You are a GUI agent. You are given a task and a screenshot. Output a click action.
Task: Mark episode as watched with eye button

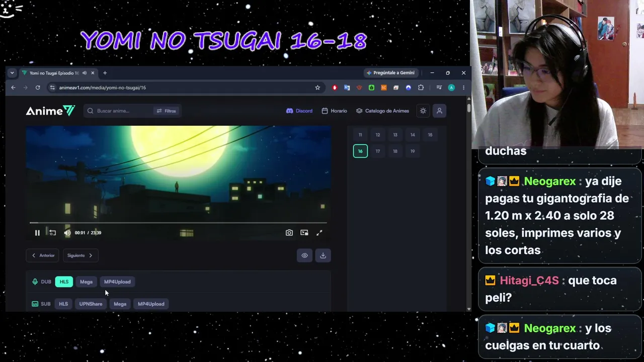tap(304, 255)
